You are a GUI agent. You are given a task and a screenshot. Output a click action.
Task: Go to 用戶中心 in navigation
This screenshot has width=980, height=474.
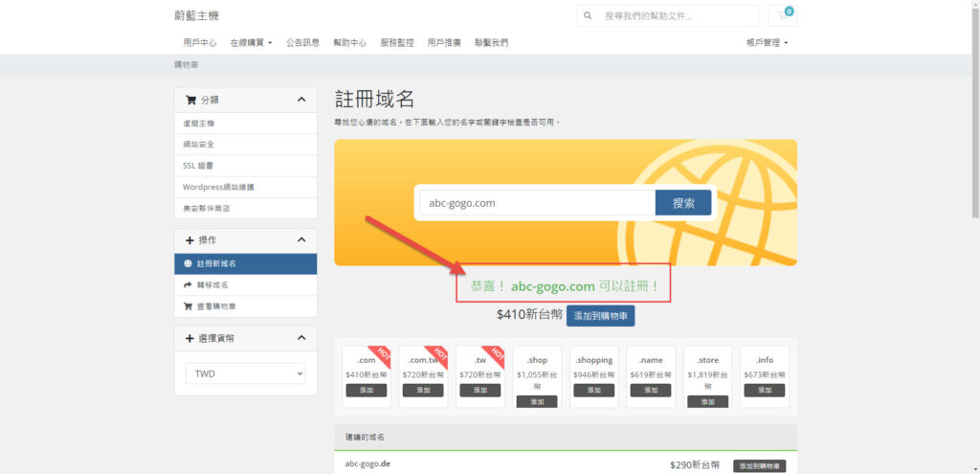(199, 43)
